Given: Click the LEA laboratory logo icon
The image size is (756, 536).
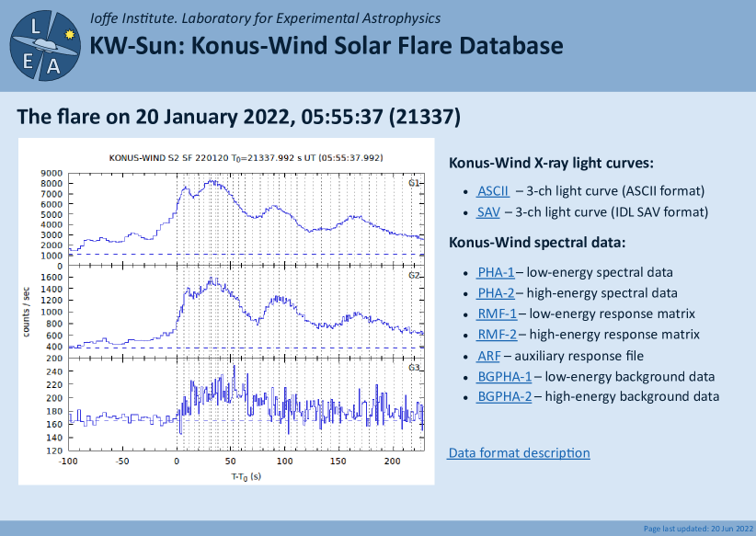Looking at the screenshot, I should click(45, 46).
